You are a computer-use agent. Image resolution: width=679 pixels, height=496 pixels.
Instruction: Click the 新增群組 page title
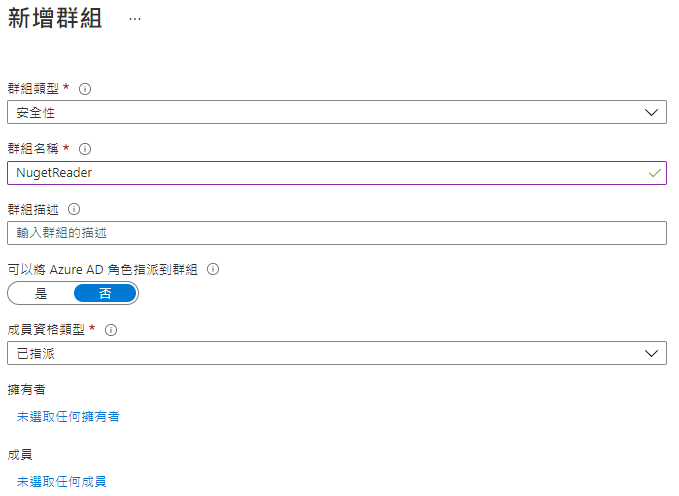tap(55, 19)
